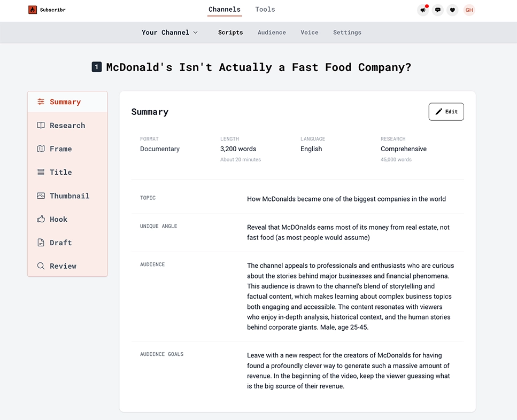Open the chat bubble messages icon
The height and width of the screenshot is (420, 517).
point(437,10)
